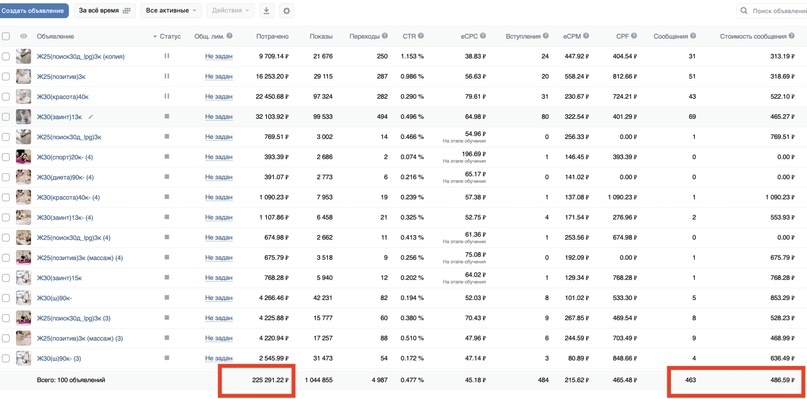Screen dimensions: 807x399
Task: Click help icon next to Сообщения
Action: [x=693, y=36]
